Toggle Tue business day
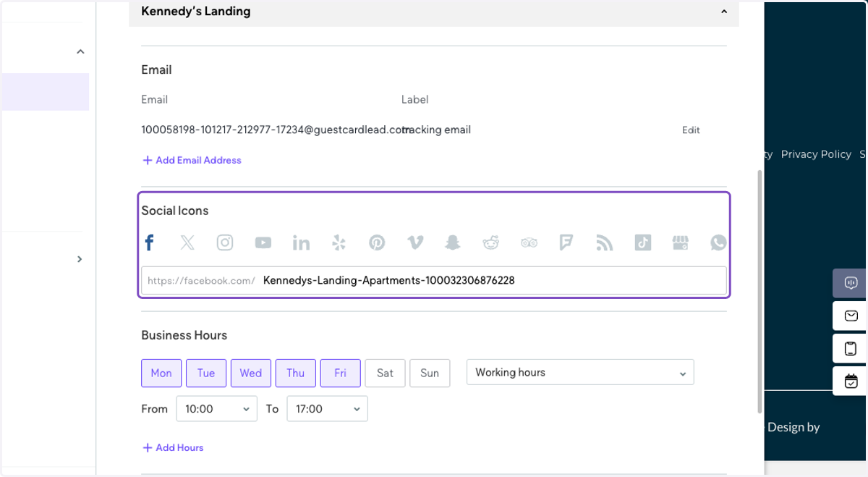Screen dimensions: 868x477 click(206, 373)
